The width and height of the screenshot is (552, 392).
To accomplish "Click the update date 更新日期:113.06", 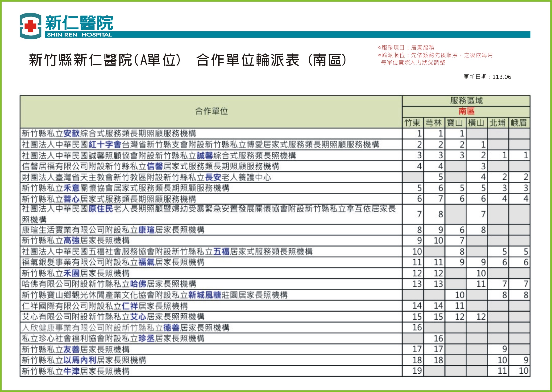I will click(x=487, y=77).
